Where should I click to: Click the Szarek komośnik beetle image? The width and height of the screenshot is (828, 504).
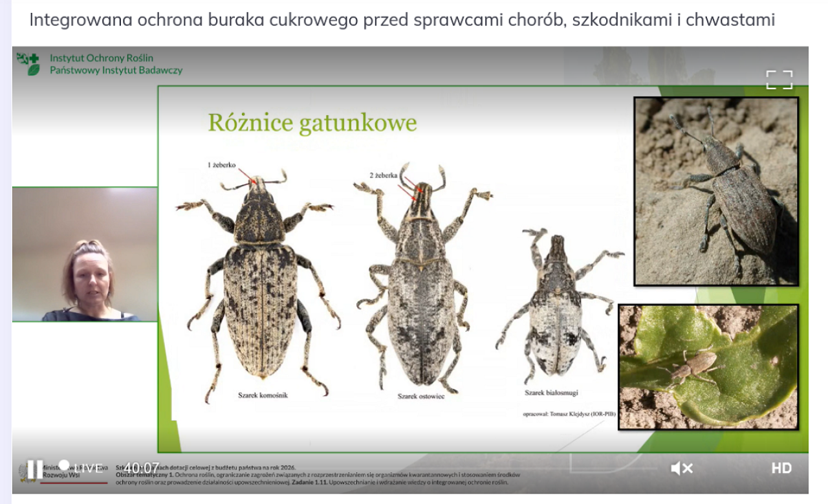pyautogui.click(x=259, y=285)
